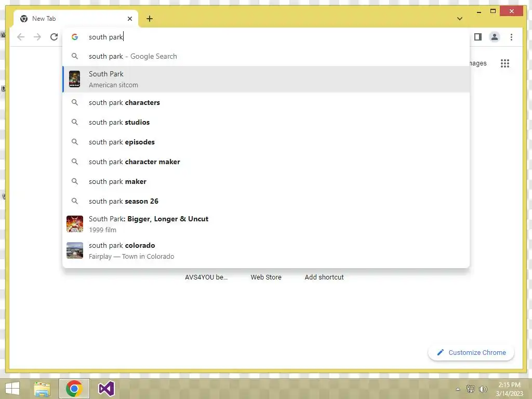Image resolution: width=532 pixels, height=399 pixels.
Task: Open the Images link
Action: tap(478, 63)
